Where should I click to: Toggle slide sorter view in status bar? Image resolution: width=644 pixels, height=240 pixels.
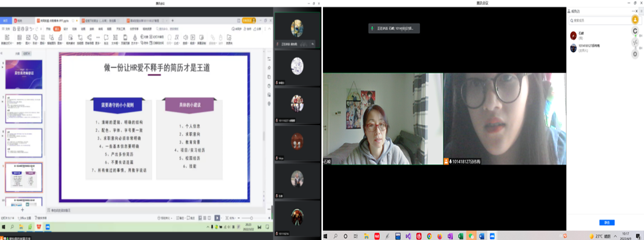205,218
